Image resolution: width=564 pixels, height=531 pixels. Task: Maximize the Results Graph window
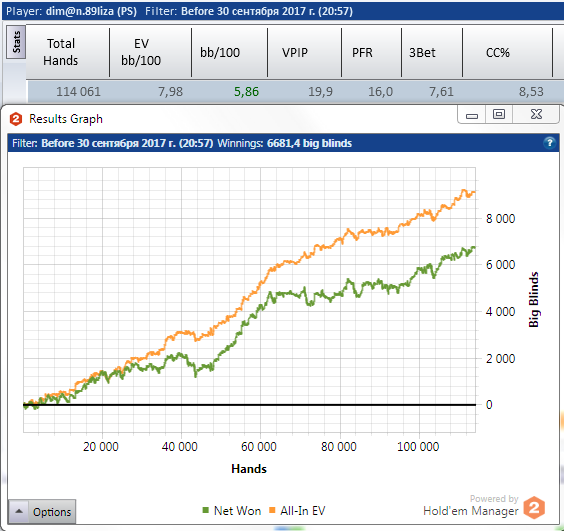click(x=499, y=115)
